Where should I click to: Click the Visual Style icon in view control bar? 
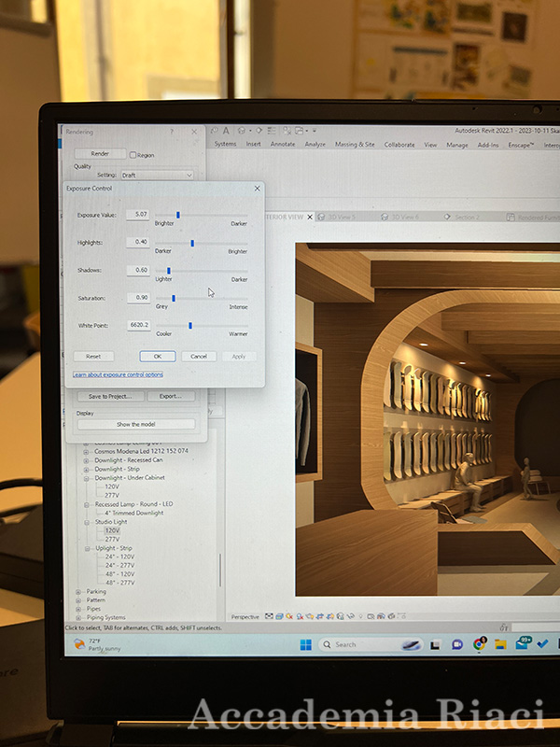(x=279, y=616)
